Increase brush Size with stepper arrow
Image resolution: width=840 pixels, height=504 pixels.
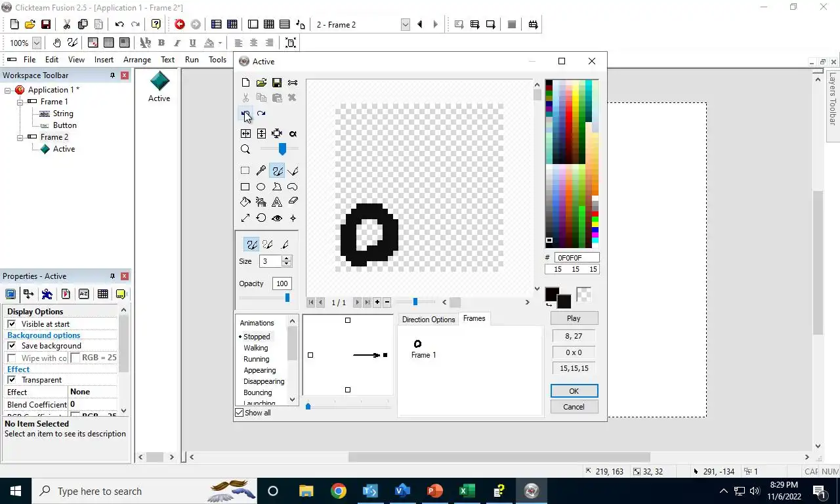pos(287,259)
